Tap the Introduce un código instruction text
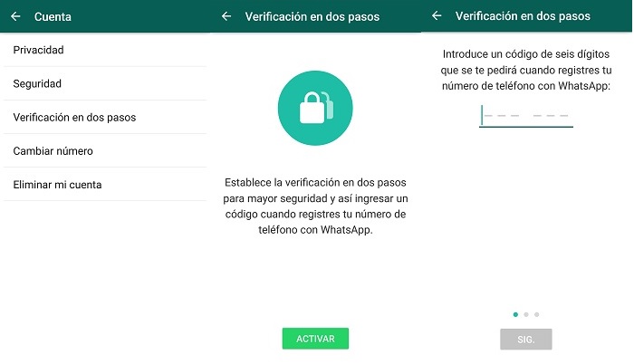Viewport: 634px width, 364px height. (526, 70)
